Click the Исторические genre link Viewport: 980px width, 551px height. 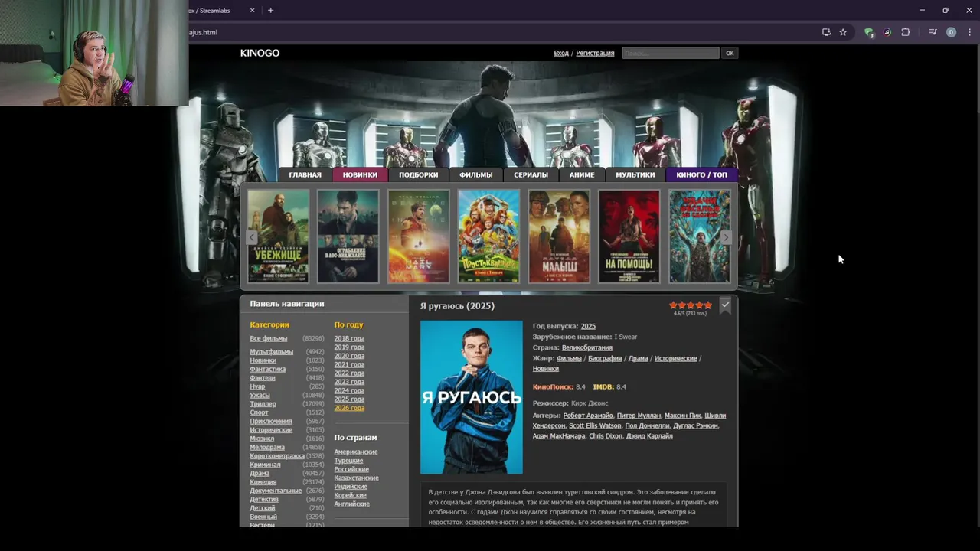(675, 358)
